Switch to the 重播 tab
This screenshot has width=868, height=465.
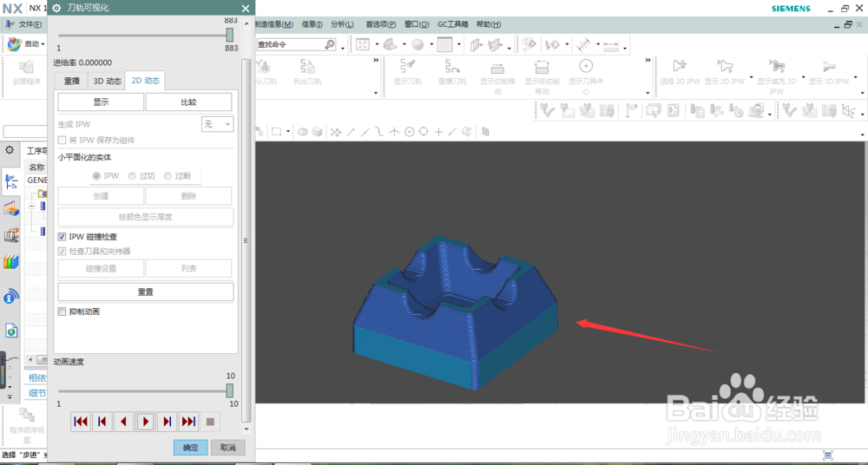[x=72, y=81]
